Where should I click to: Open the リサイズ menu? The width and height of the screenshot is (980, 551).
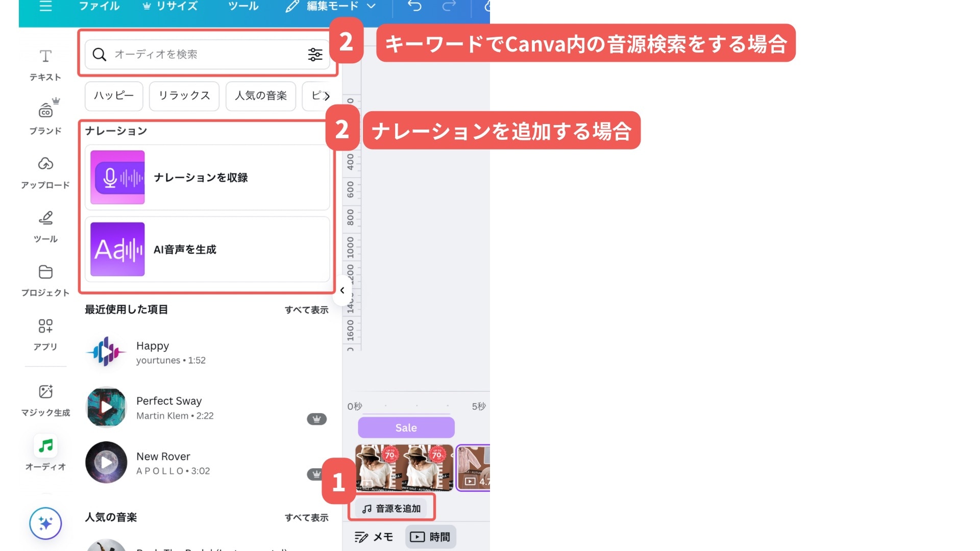coord(170,6)
